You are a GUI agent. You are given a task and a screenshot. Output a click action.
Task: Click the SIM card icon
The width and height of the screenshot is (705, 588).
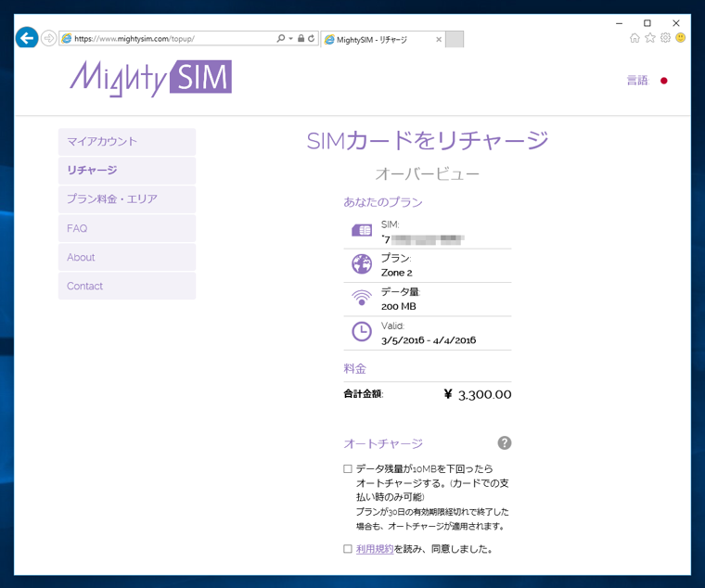pyautogui.click(x=362, y=231)
